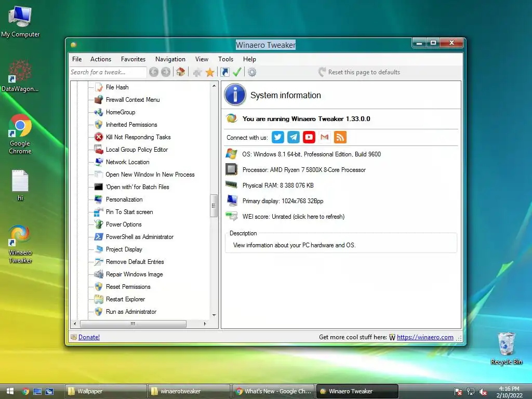Click the network tray icon
The width and height of the screenshot is (532, 399).
coord(471,392)
